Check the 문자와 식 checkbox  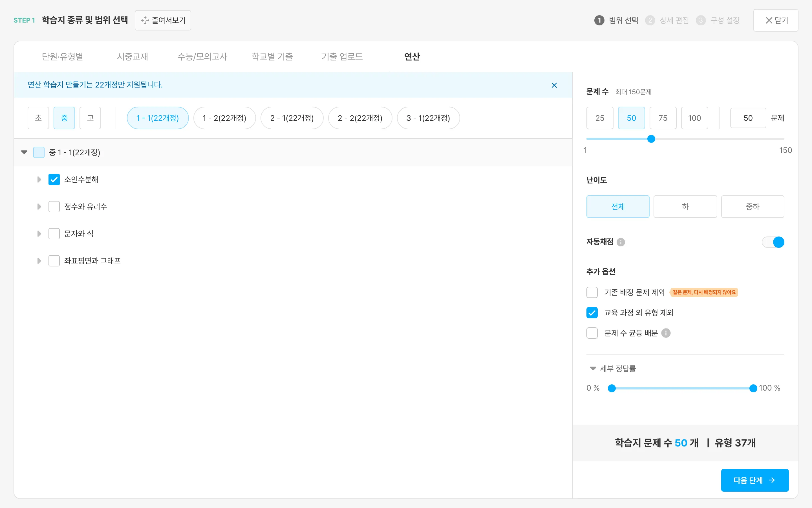[54, 233]
